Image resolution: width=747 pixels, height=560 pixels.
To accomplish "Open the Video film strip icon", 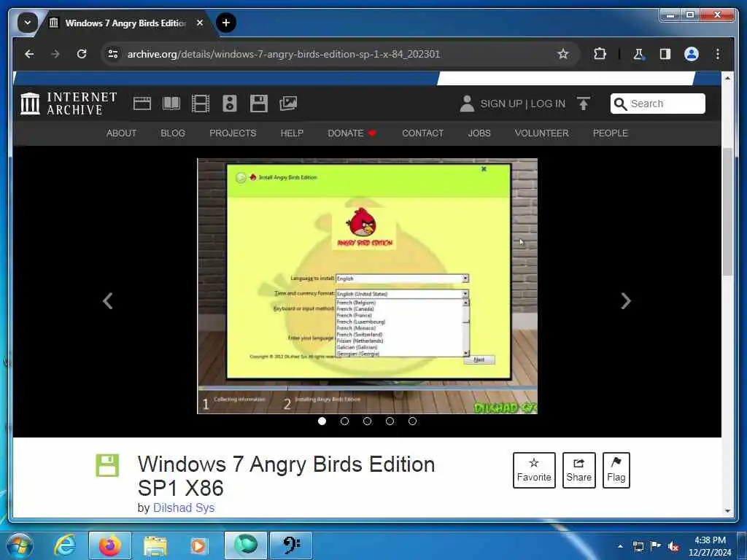I will click(x=201, y=104).
